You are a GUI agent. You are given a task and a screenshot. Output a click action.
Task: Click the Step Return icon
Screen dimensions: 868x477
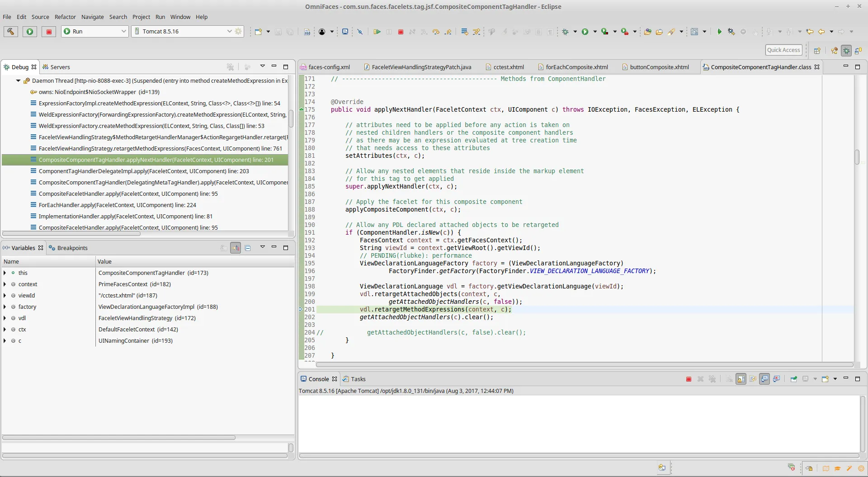tap(448, 32)
